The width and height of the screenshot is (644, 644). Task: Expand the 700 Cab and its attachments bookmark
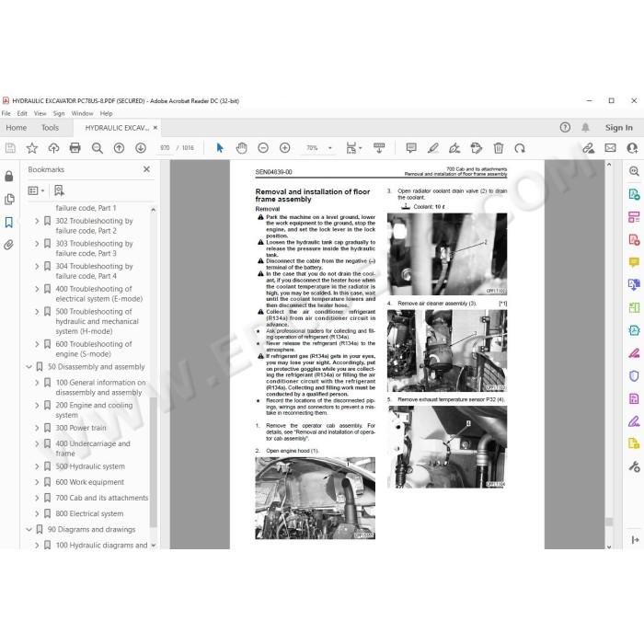click(37, 498)
